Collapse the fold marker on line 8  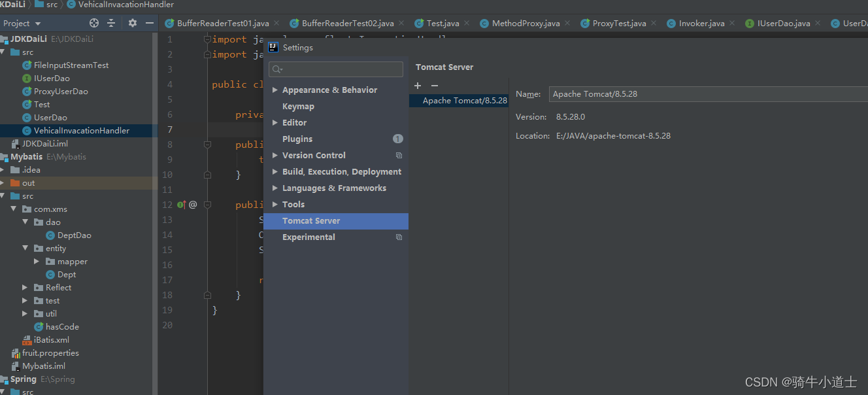point(208,145)
